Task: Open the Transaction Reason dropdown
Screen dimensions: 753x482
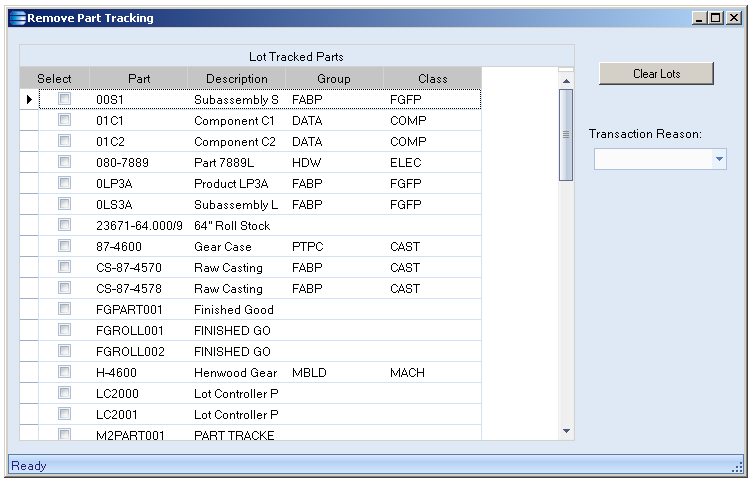Action: pos(719,159)
